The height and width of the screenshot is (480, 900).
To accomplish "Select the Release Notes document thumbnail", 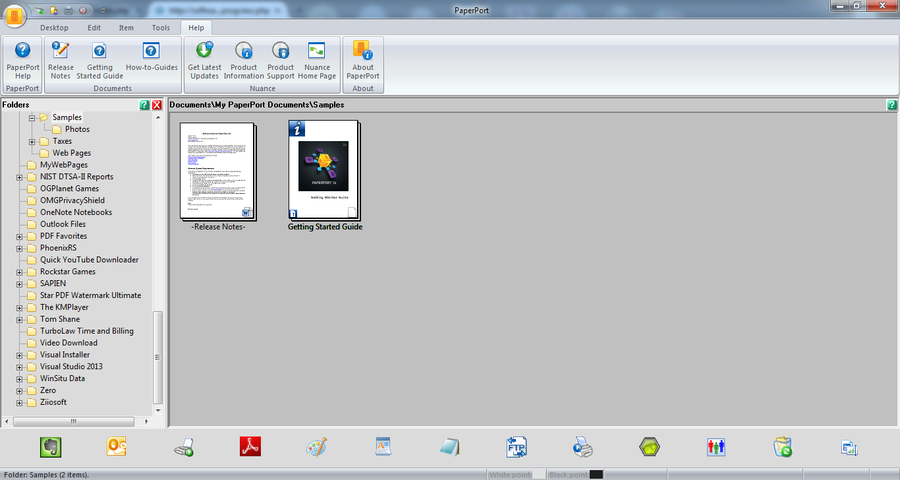I will (x=218, y=171).
